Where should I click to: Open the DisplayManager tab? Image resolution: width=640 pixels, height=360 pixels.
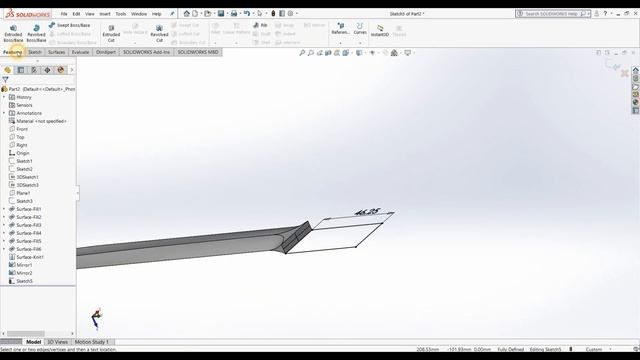(x=61, y=70)
